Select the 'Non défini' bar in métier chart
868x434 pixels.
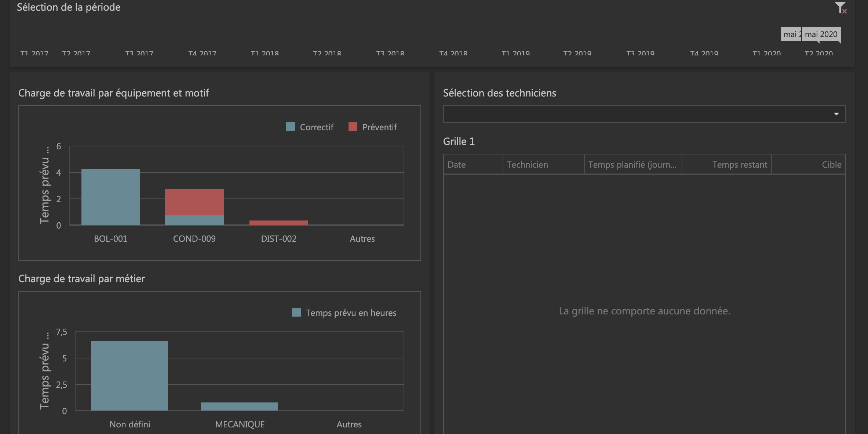pos(130,376)
